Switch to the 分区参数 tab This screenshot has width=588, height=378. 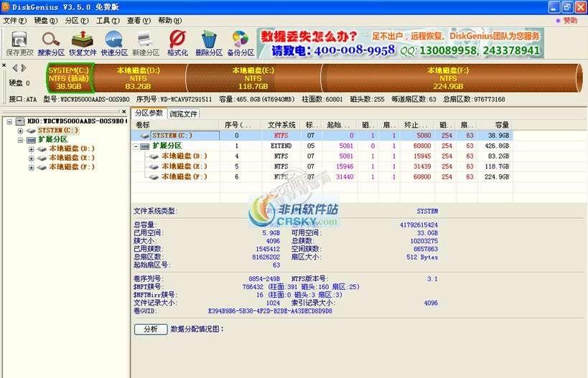click(149, 113)
